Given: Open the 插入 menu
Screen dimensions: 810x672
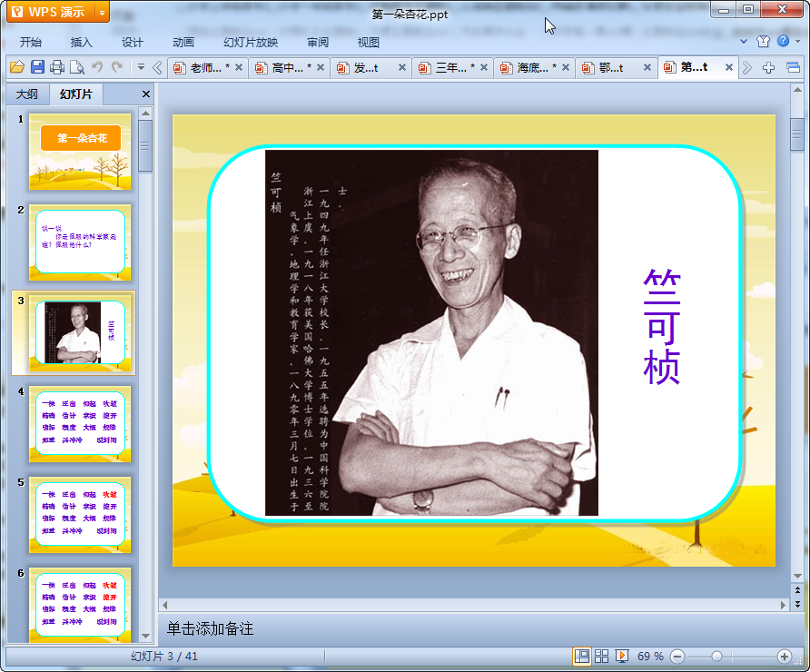Looking at the screenshot, I should (81, 43).
